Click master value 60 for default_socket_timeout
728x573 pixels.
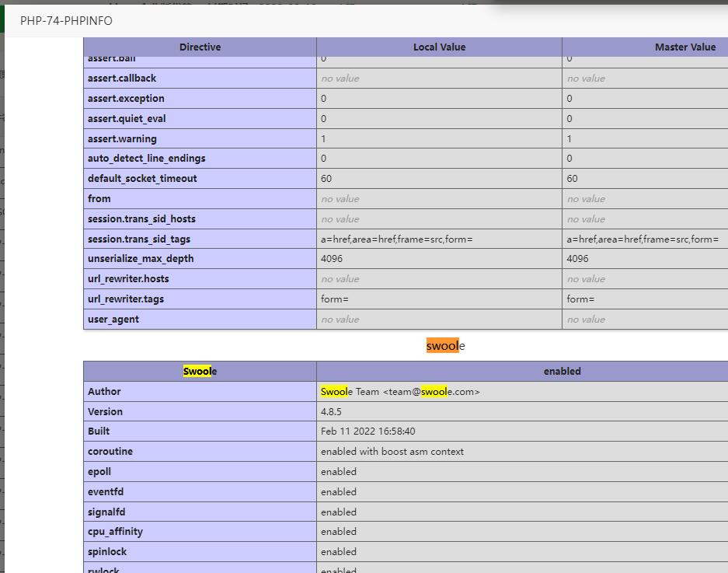(x=572, y=179)
